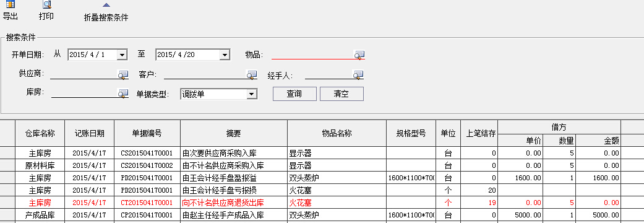Click the 单据编号 column header
Screen dimensions: 644x223
point(147,133)
